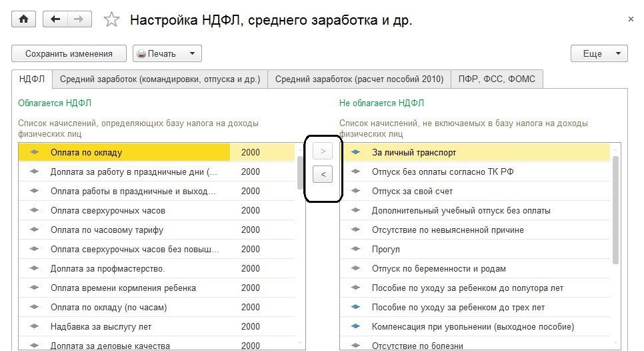
Task: Open the Печать dropdown arrow
Action: 192,54
